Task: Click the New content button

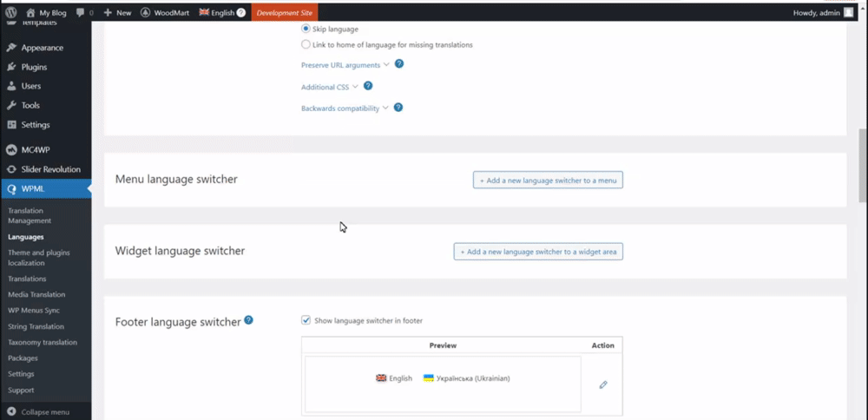Action: coord(117,12)
